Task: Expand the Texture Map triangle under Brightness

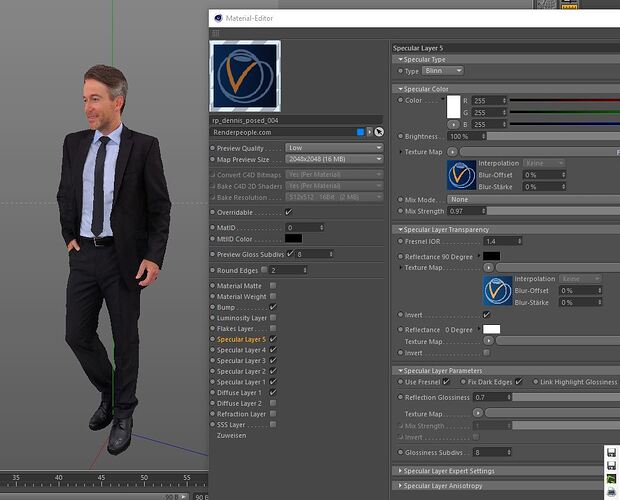Action: pyautogui.click(x=401, y=152)
